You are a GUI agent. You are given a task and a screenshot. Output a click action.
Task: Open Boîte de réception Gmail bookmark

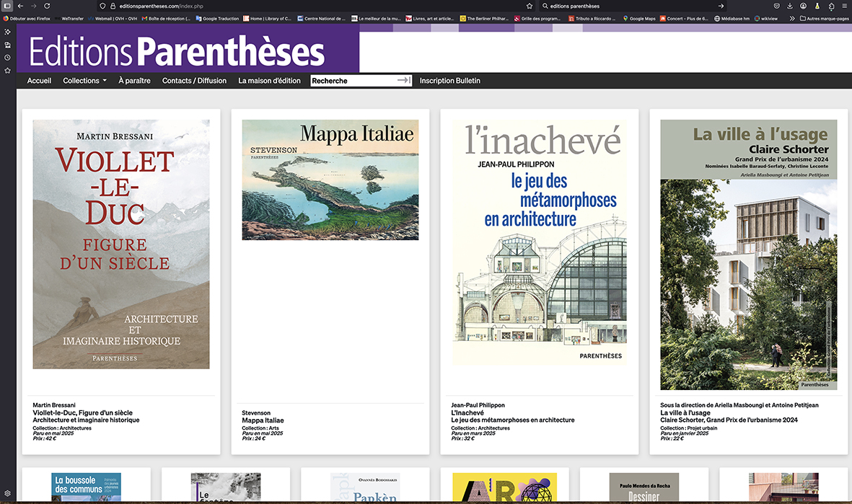click(x=166, y=19)
